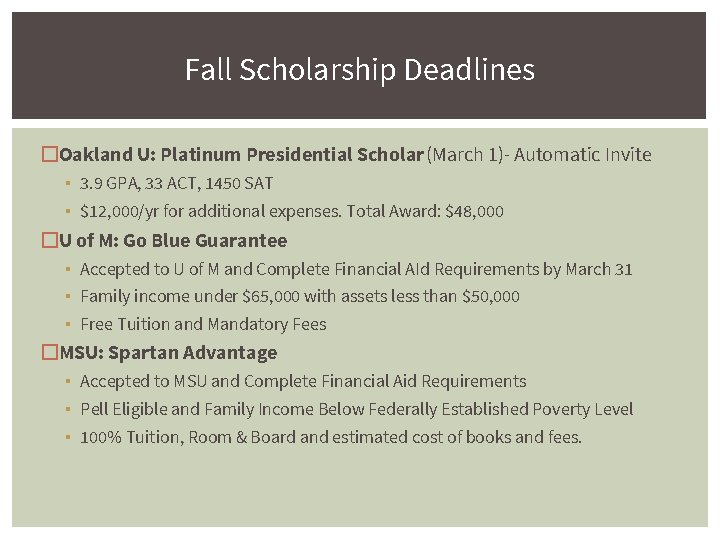Click the small bullet beside "Pell Eligible"
This screenshot has width=720, height=540.
65,410
